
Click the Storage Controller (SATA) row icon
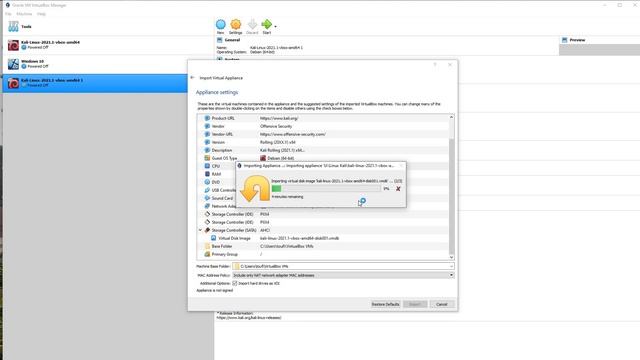click(x=207, y=230)
